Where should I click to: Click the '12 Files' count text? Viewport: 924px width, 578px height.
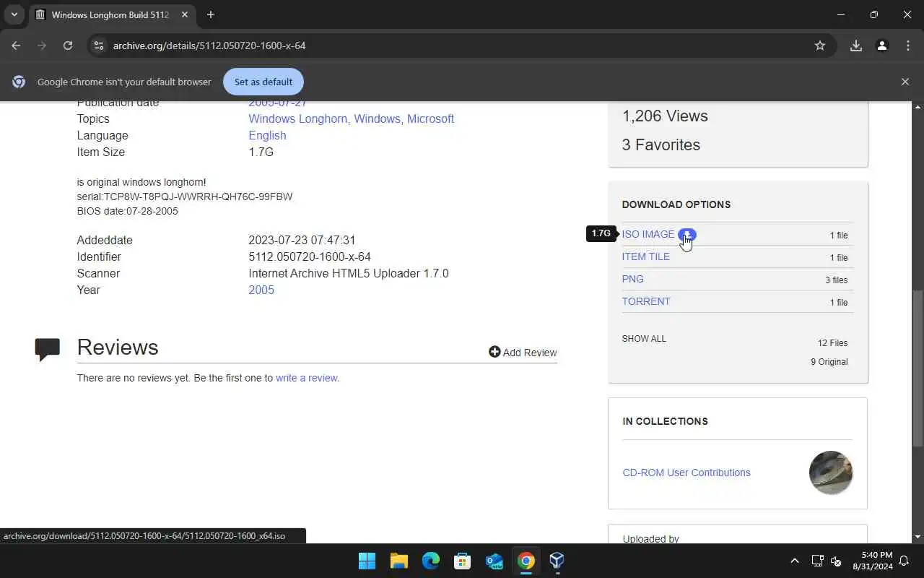tap(833, 343)
